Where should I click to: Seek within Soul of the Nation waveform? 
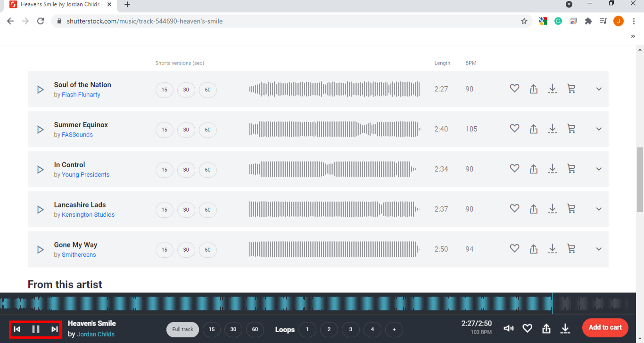335,89
